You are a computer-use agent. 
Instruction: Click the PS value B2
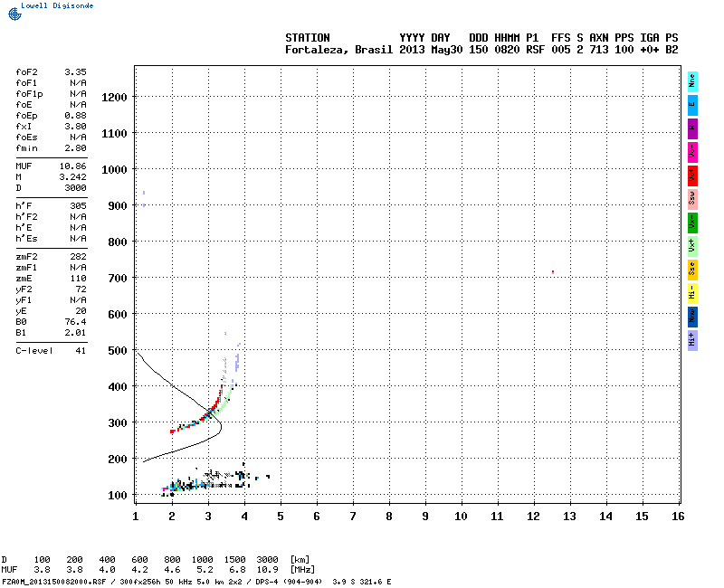[x=672, y=50]
